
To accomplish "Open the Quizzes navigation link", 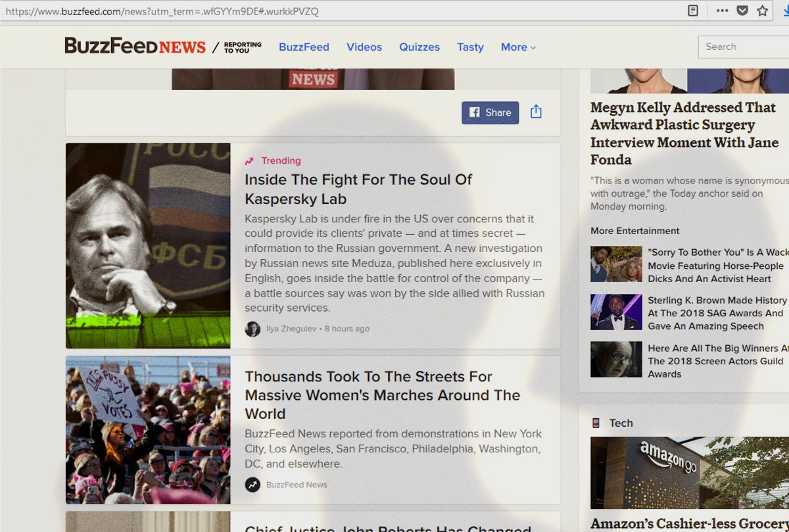I will 419,47.
